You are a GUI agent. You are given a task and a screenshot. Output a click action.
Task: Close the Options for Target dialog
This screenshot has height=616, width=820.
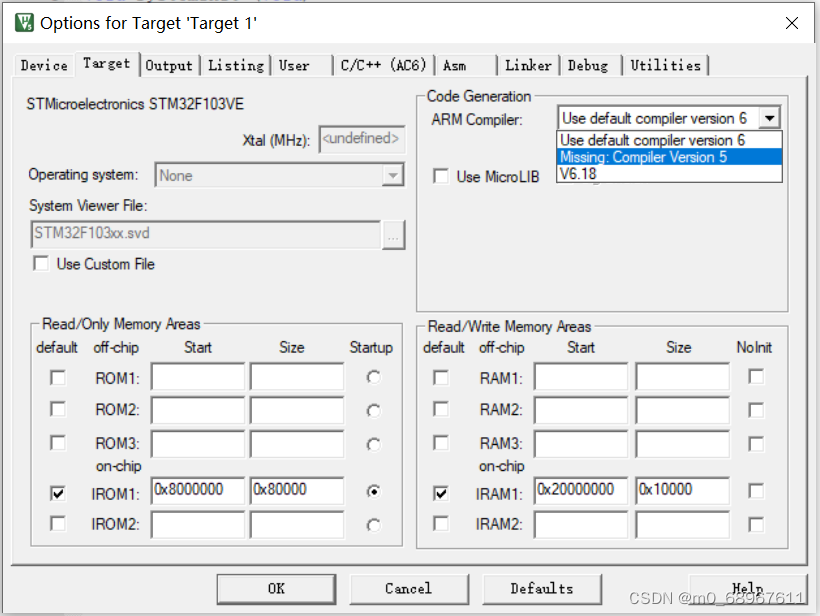click(x=792, y=23)
